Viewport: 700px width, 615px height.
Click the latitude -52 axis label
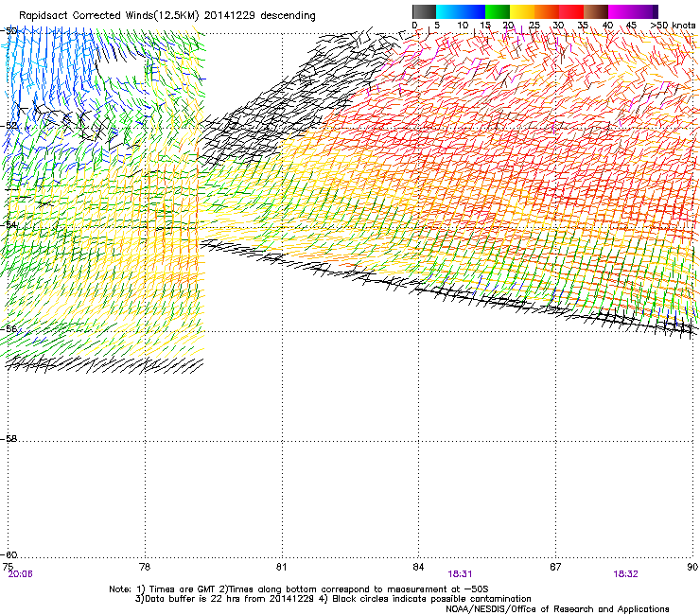pyautogui.click(x=9, y=126)
